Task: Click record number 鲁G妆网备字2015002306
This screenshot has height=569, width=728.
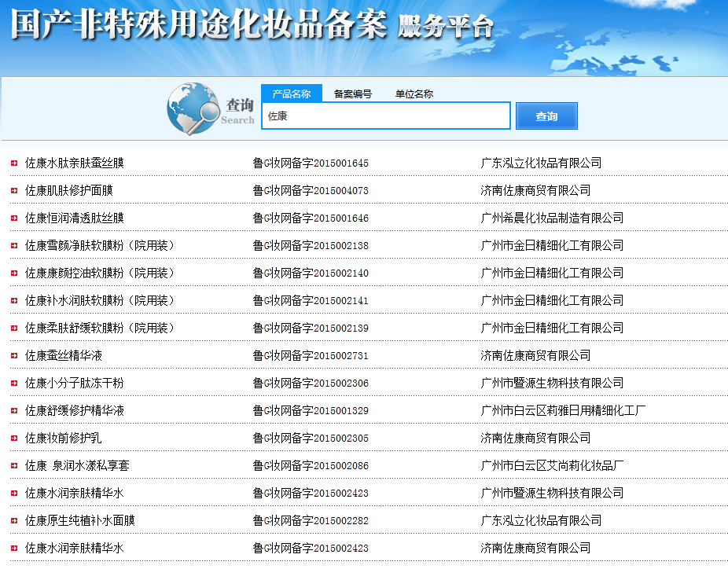Action: 311,383
